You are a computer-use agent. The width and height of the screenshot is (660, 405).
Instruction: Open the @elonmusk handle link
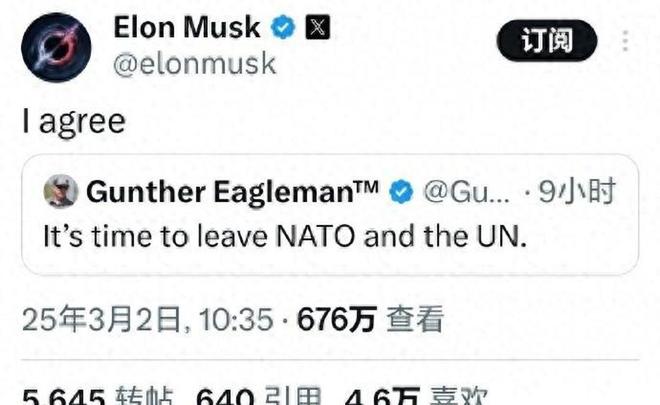(x=194, y=64)
